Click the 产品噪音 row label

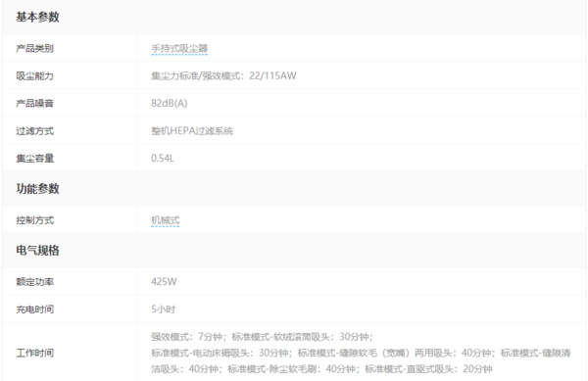35,103
